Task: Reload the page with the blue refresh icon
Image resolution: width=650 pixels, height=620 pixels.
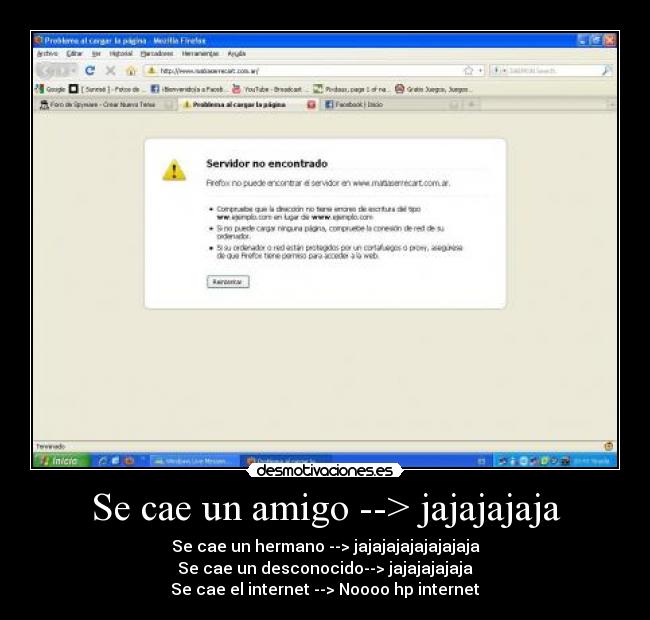Action: coord(90,71)
